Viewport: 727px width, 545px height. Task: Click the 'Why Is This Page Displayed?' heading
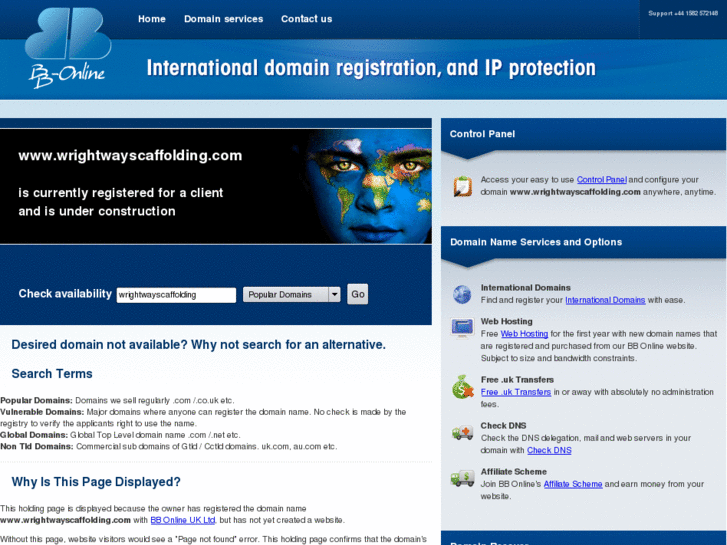coord(96,482)
